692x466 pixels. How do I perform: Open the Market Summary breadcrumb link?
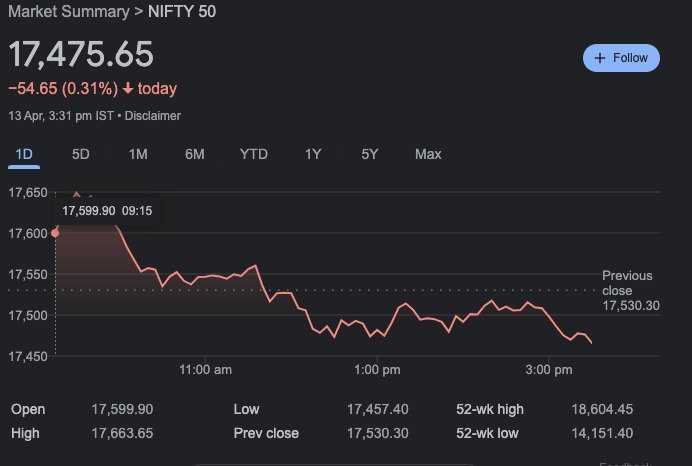coord(65,12)
